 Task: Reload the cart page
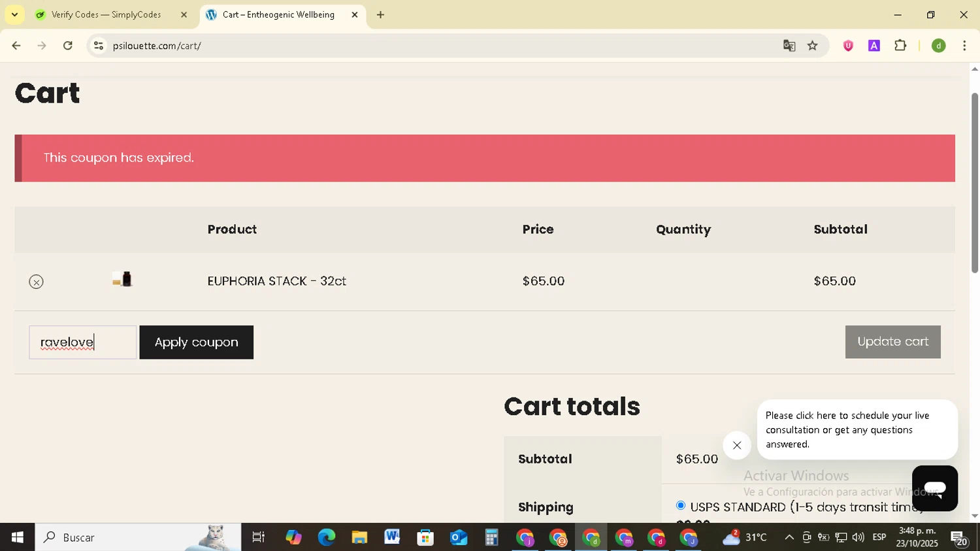click(68, 46)
